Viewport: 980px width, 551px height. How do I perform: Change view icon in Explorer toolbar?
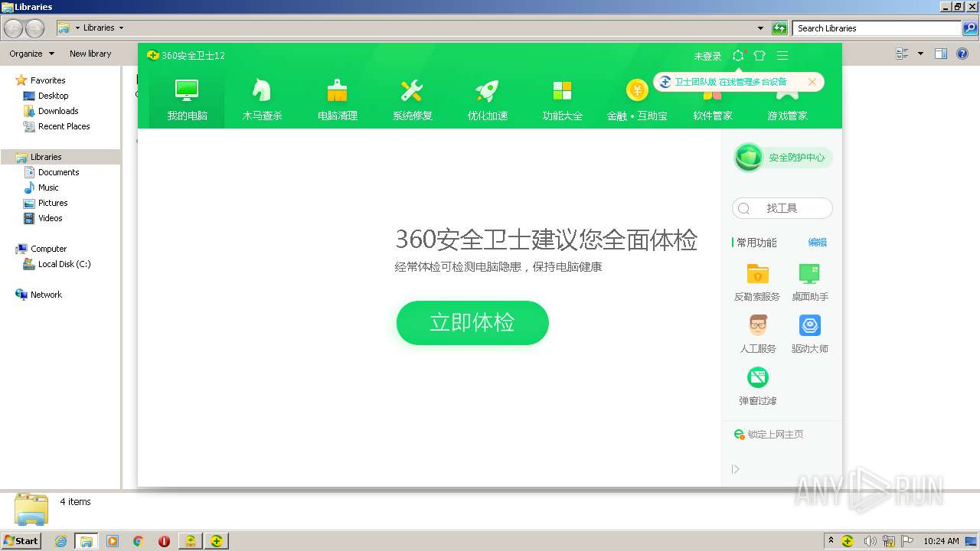(x=902, y=54)
